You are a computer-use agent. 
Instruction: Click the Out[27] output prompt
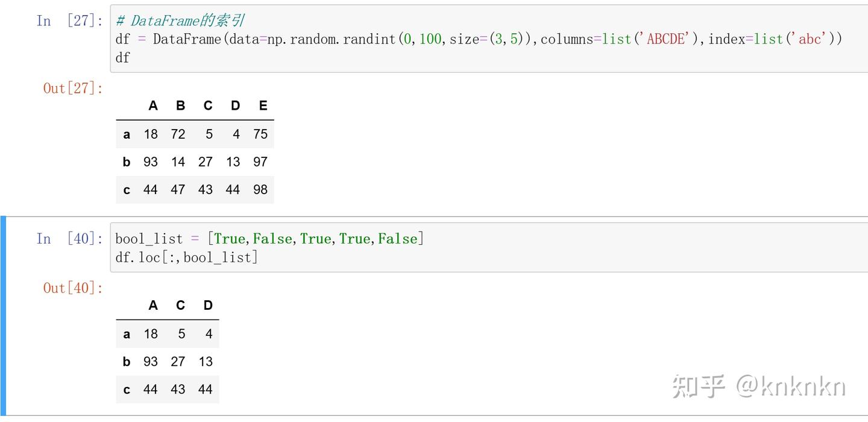[73, 88]
